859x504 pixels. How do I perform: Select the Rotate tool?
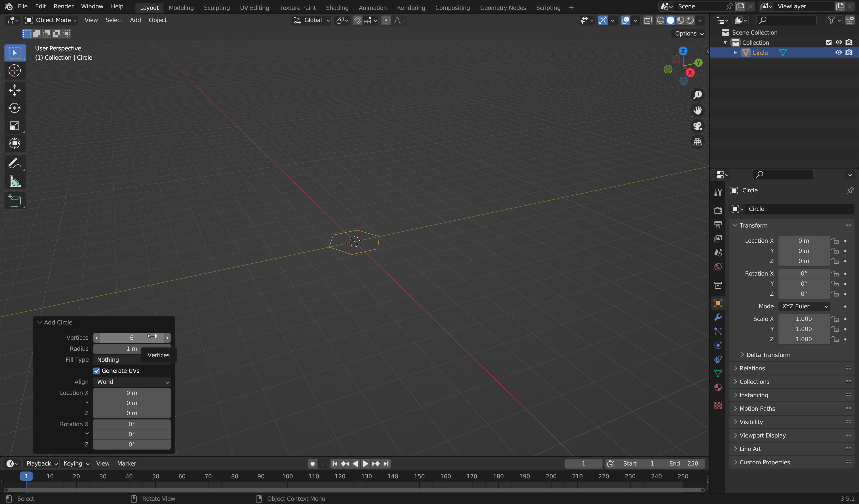pos(15,108)
